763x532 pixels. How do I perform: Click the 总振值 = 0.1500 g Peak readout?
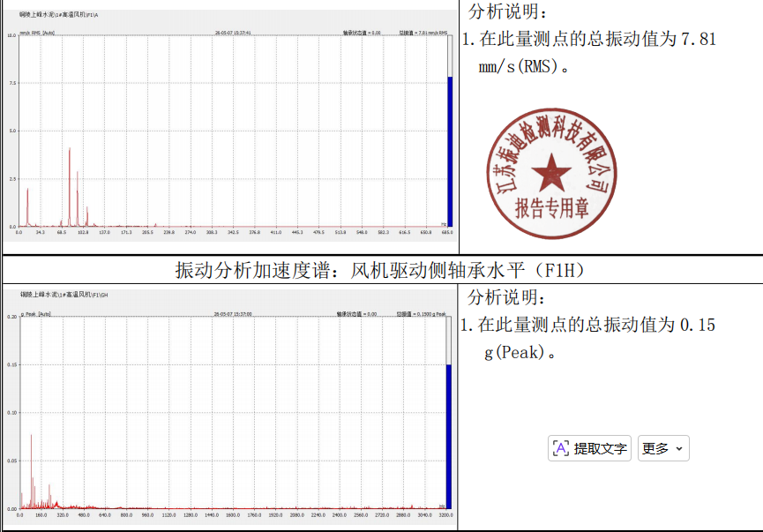[421, 314]
